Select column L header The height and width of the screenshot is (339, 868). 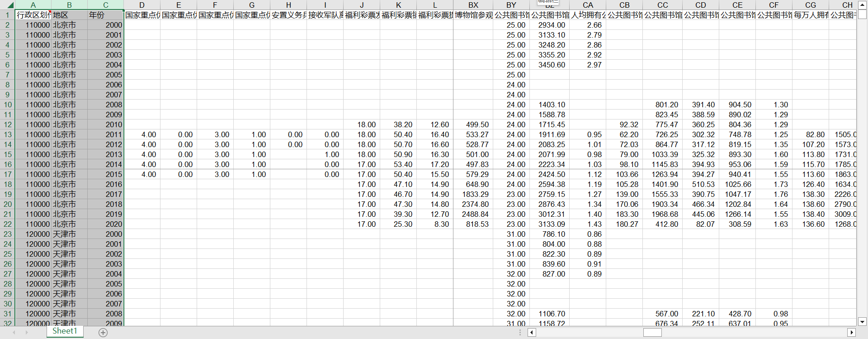(x=435, y=5)
